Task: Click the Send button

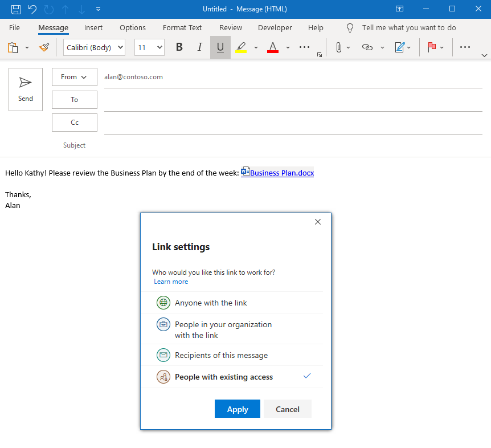Action: point(26,89)
